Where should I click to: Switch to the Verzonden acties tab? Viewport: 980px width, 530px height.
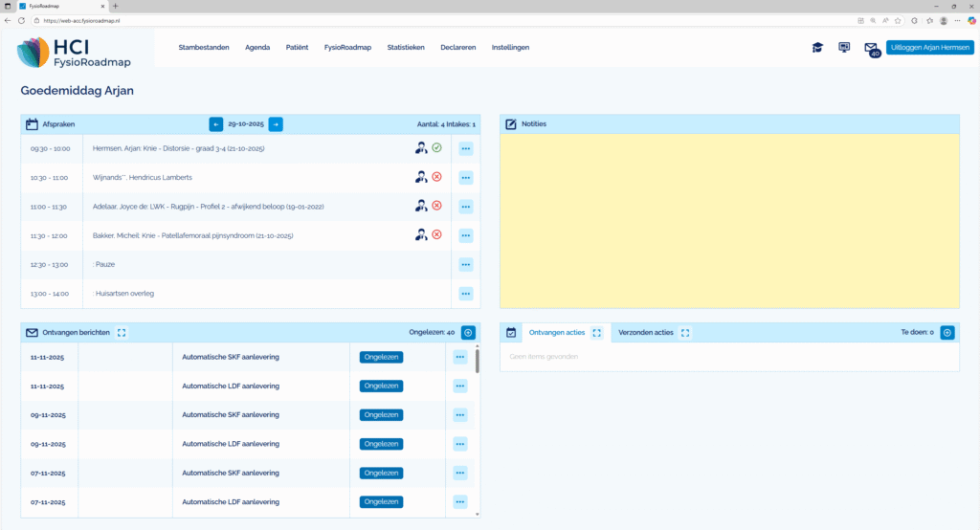click(646, 333)
